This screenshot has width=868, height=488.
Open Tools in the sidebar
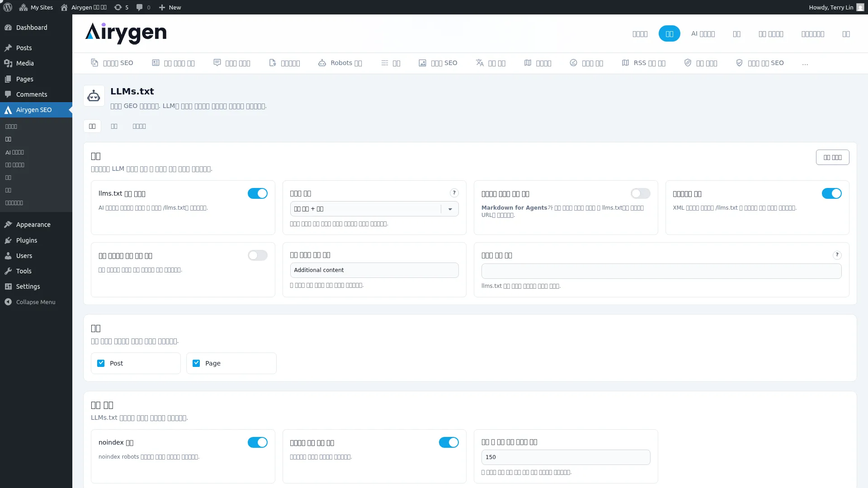(36, 271)
